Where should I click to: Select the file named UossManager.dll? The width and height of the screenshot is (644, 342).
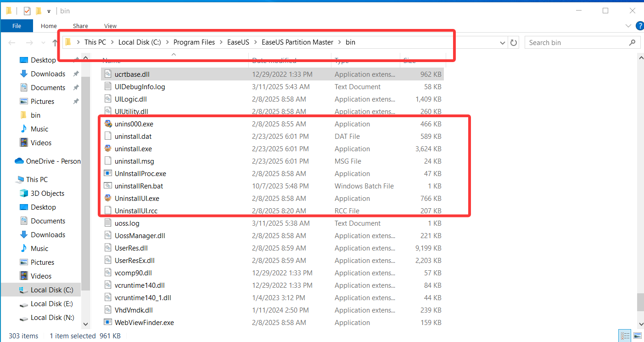(140, 236)
